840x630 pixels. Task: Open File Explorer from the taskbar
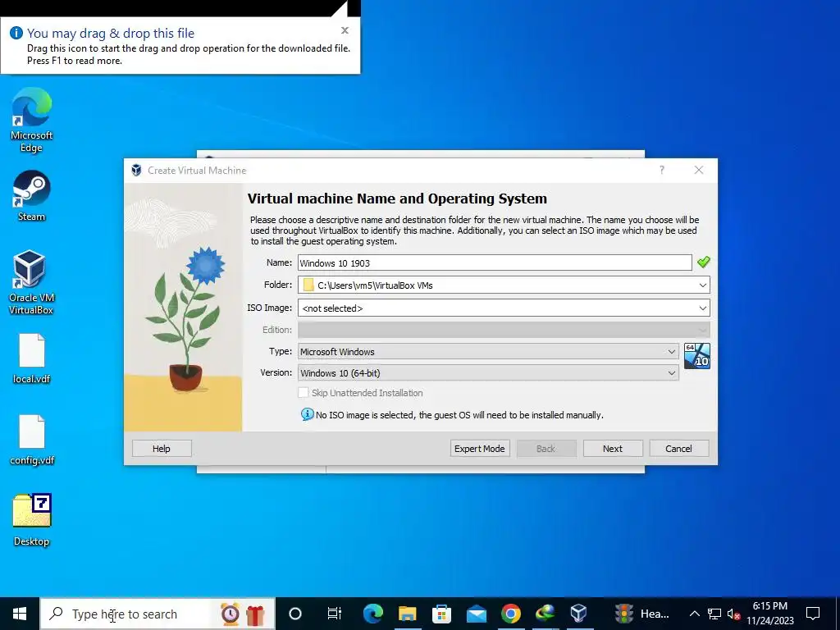[x=407, y=614]
